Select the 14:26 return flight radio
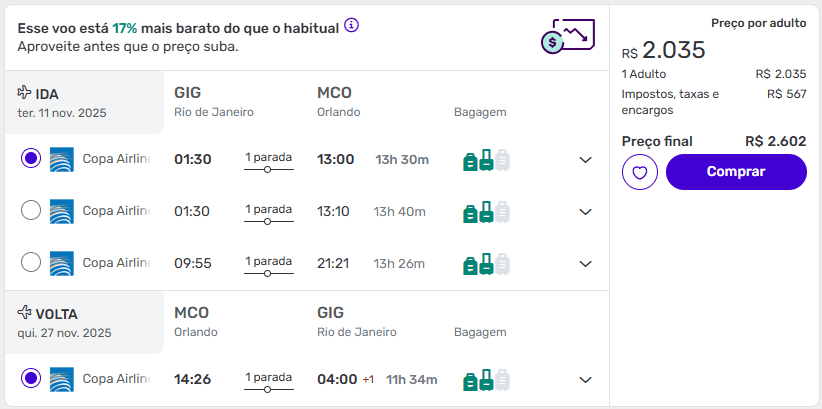 (x=31, y=379)
